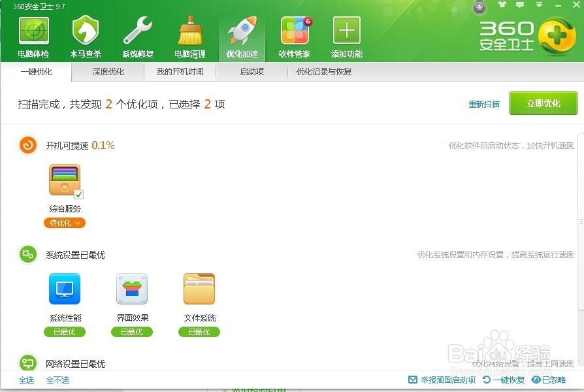Click 已忽略 eye link
The width and height of the screenshot is (584, 392).
tap(549, 380)
